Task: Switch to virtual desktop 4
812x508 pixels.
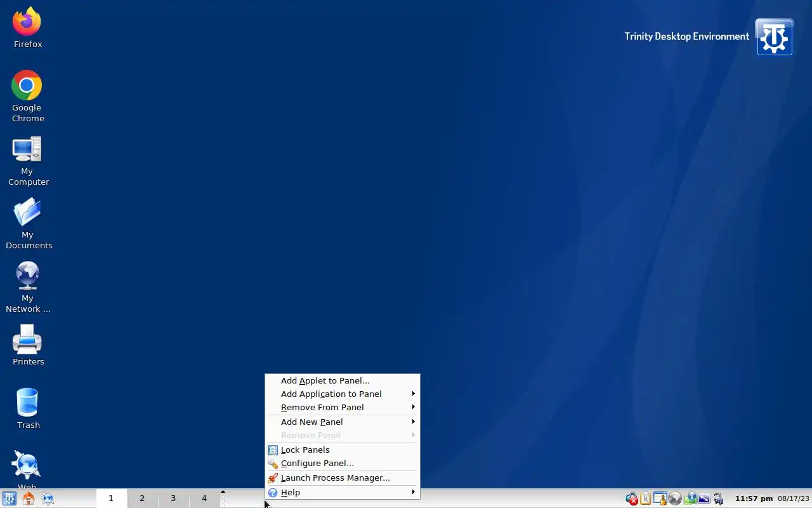Action: pyautogui.click(x=204, y=498)
